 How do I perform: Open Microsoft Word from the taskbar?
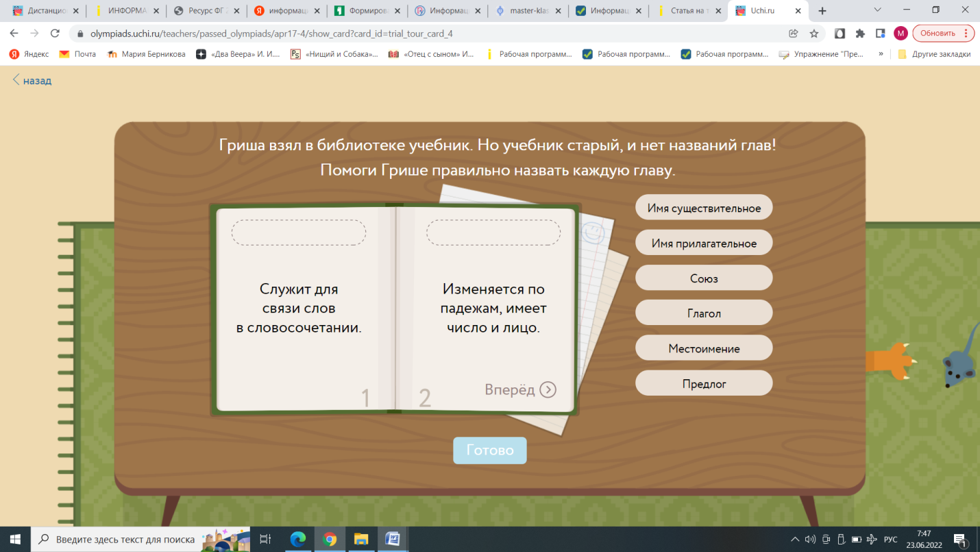(392, 539)
